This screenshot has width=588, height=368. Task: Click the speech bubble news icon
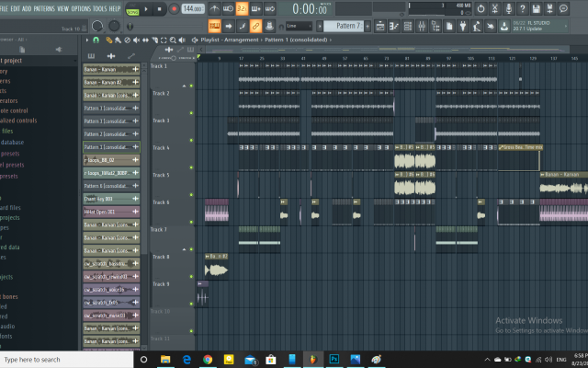point(563,8)
